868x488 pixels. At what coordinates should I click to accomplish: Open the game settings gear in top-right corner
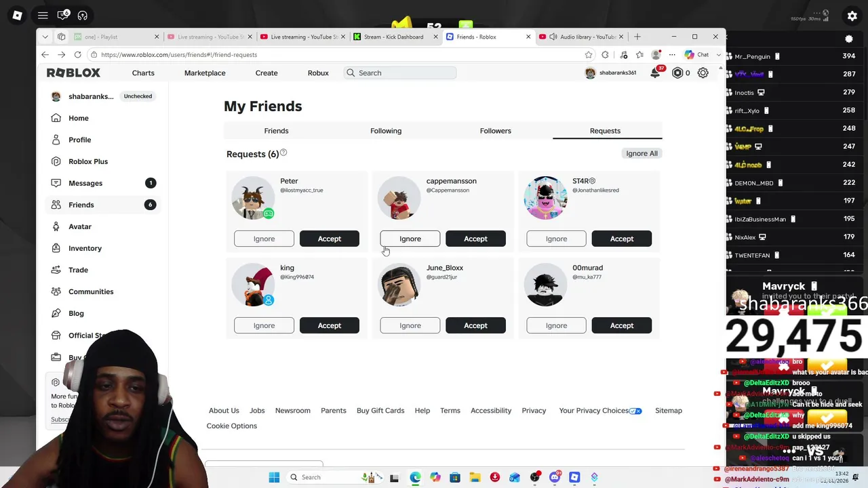coord(852,16)
